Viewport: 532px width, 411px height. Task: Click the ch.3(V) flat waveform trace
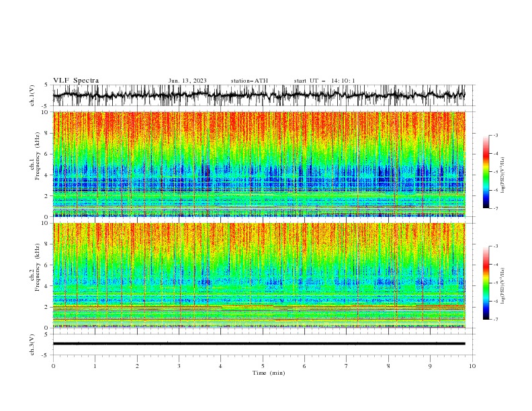tap(259, 344)
